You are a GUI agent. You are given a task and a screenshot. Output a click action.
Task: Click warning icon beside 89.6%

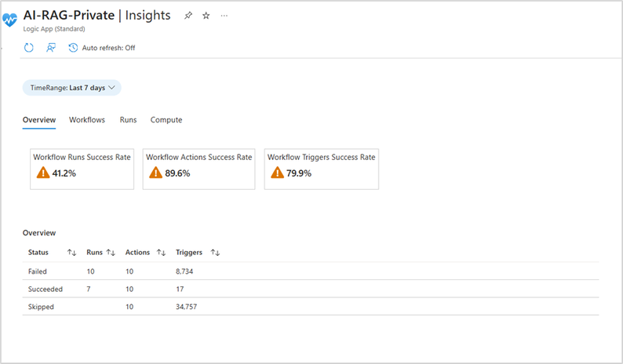(155, 173)
